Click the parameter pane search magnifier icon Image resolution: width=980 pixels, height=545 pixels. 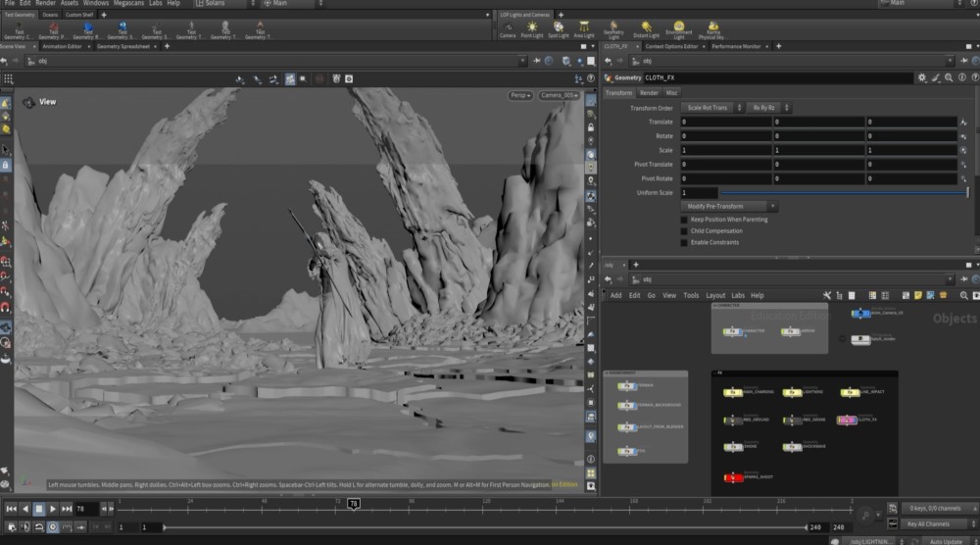pos(949,77)
